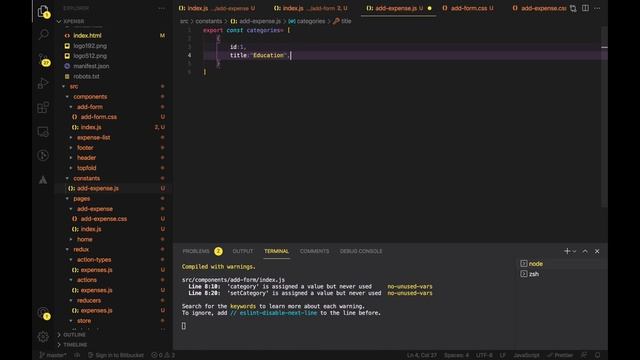Click Sign in to Bitbucket
The image size is (640, 360).
point(116,355)
